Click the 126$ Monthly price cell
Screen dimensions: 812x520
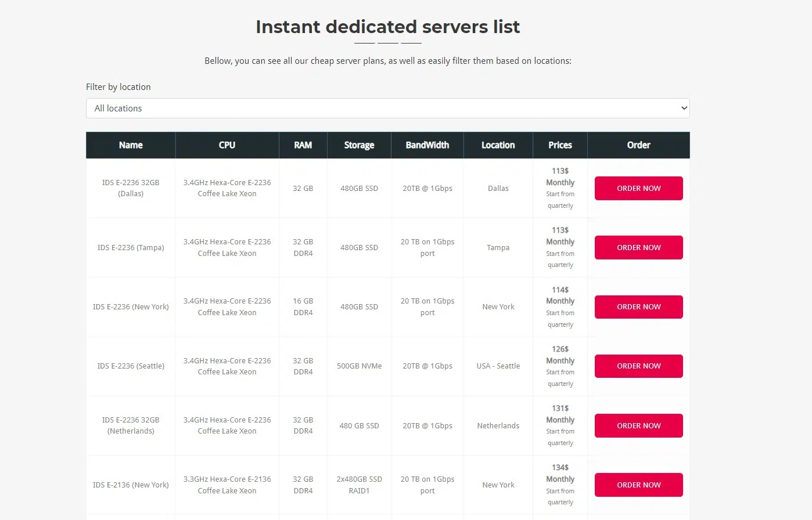tap(560, 355)
